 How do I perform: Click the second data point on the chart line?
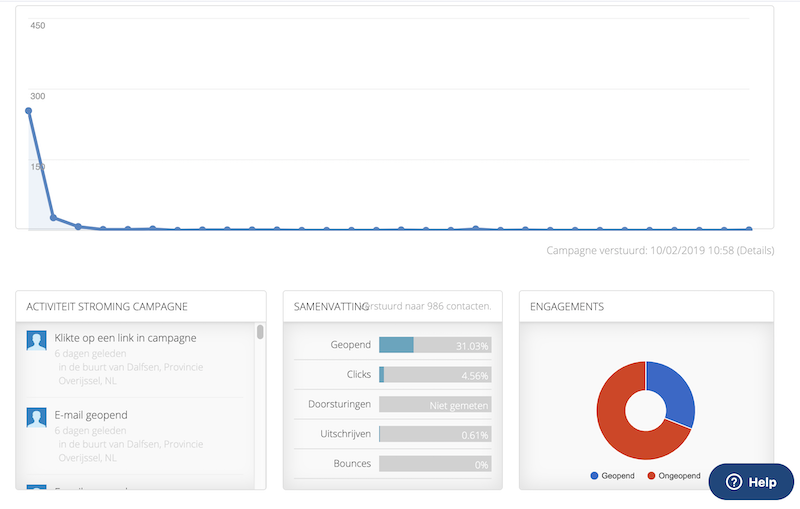pos(53,217)
